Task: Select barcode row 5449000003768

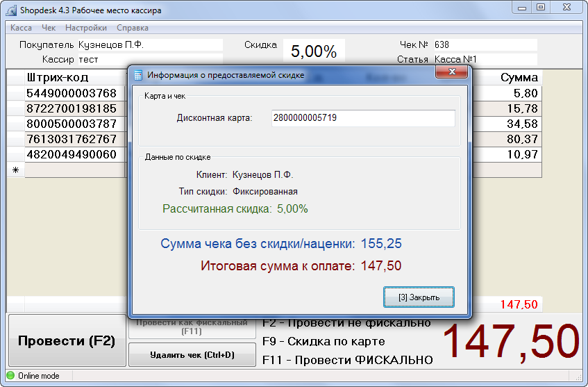Action: click(x=72, y=93)
